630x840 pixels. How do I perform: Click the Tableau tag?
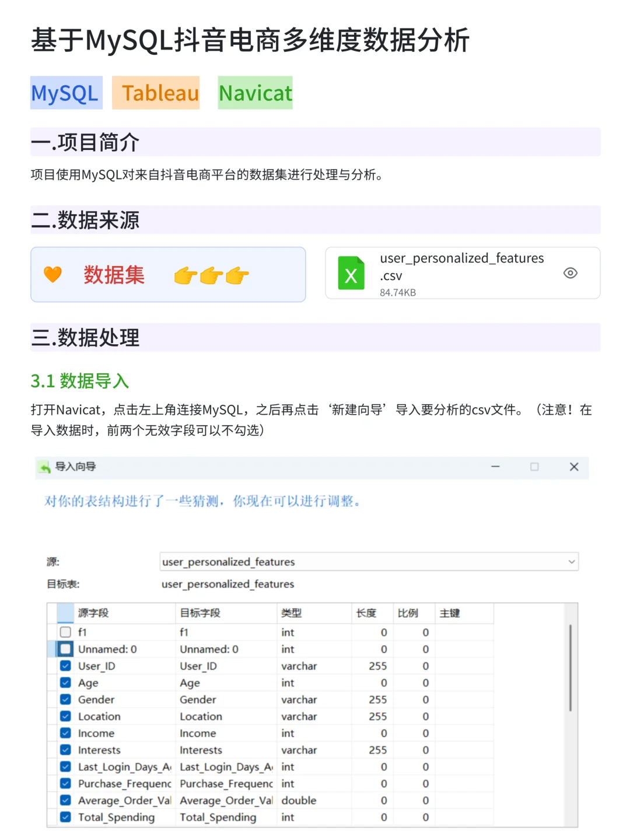(x=156, y=93)
